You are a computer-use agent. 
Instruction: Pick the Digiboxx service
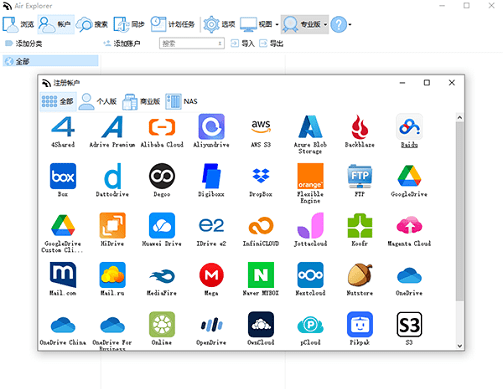coord(211,180)
